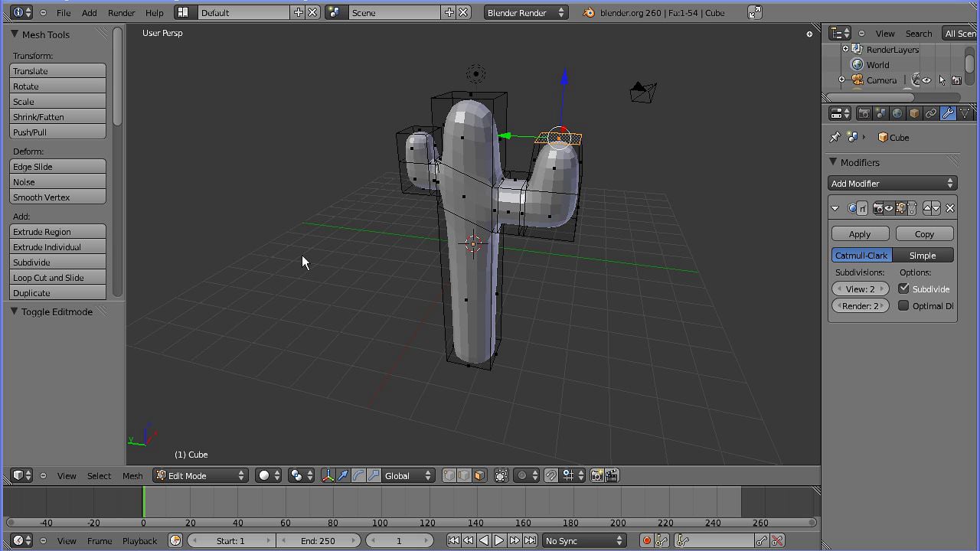980x551 pixels.
Task: Open Global transform orientation dropdown
Action: [x=408, y=476]
